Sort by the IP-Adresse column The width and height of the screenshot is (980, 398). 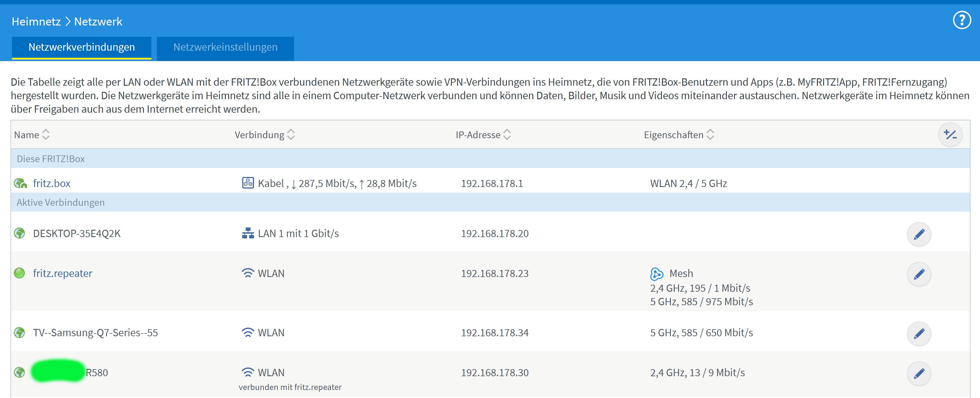507,135
